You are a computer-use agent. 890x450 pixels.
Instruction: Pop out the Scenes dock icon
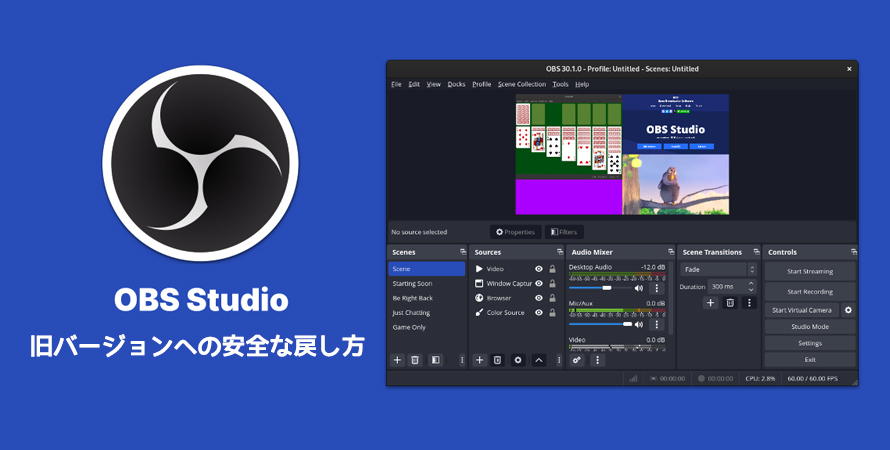[463, 252]
